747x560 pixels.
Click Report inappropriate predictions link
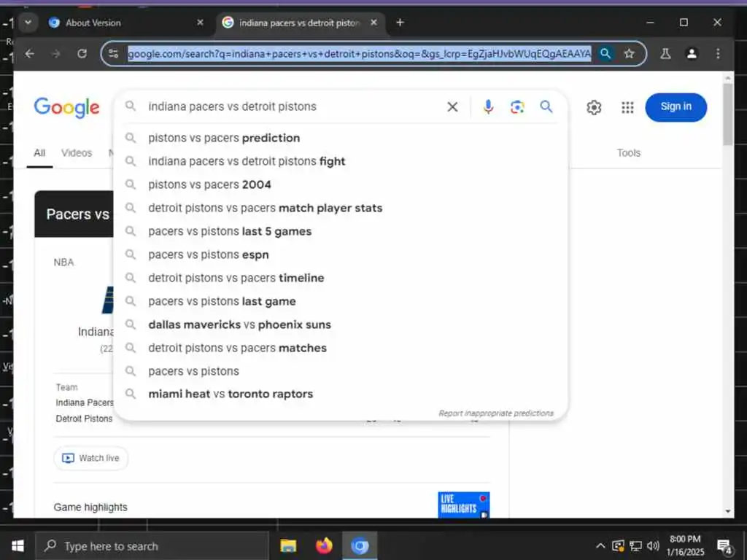coord(496,413)
